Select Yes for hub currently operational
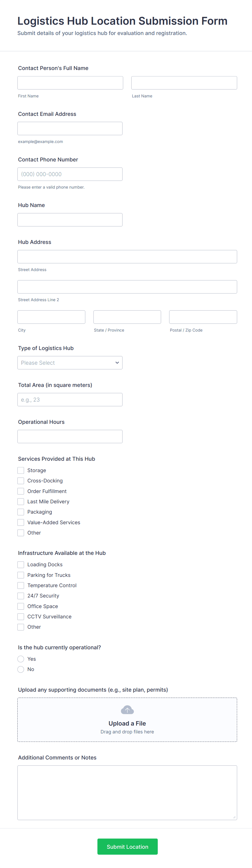This screenshot has height=868, width=252. coord(21,659)
